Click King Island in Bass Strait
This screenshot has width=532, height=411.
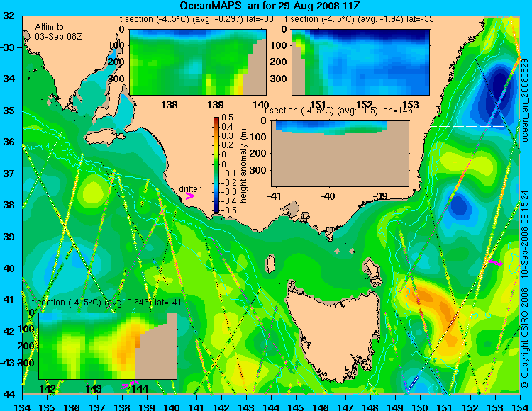tap(270, 264)
